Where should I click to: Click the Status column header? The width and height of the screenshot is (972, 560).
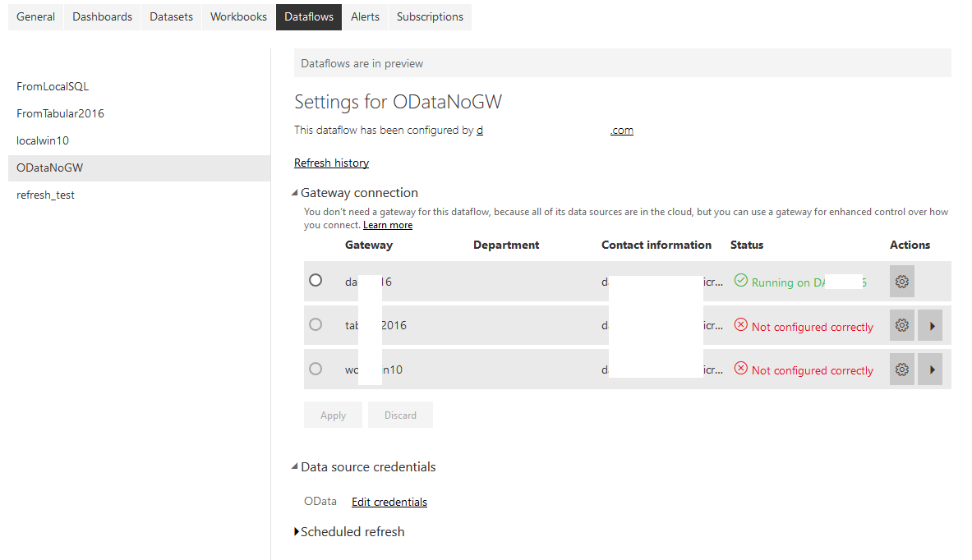pyautogui.click(x=747, y=246)
